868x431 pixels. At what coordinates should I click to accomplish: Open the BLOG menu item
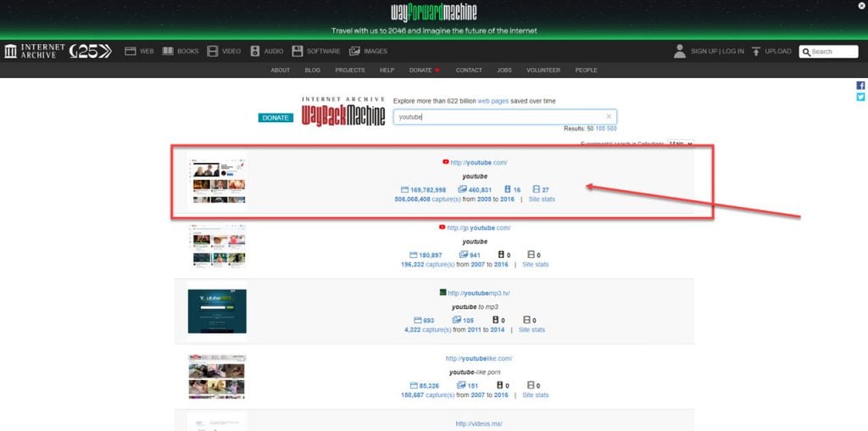312,70
